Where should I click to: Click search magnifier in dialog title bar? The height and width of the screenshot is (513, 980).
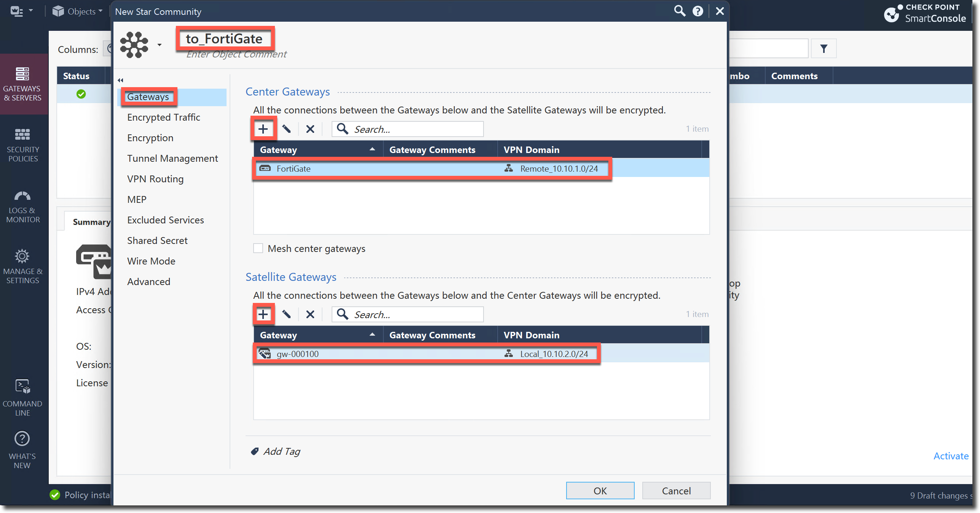pos(680,11)
